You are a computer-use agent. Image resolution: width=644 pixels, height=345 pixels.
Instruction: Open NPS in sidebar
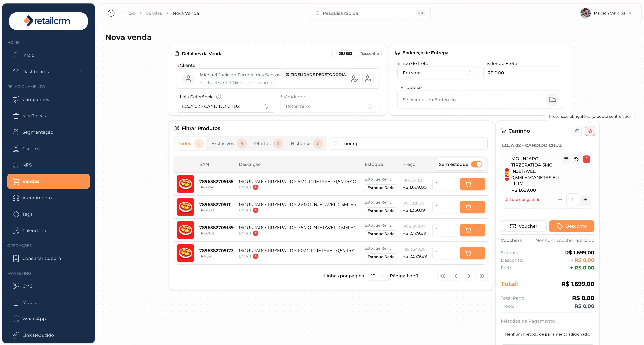tap(48, 165)
